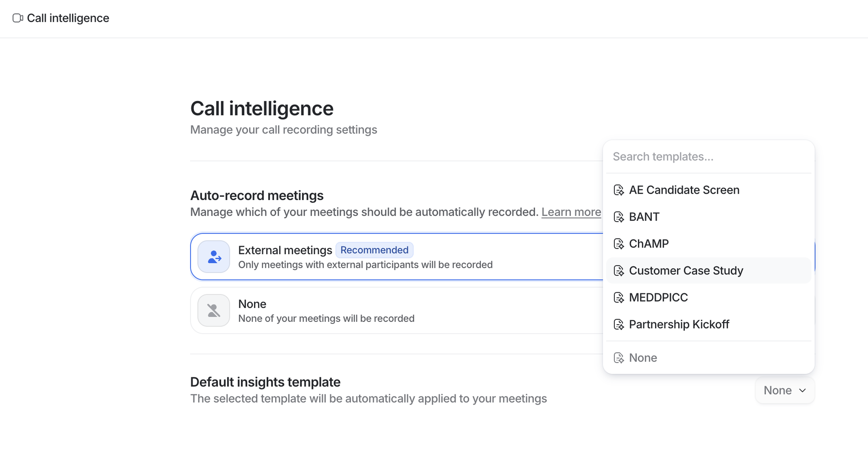Choose Customer Case Study from template list
This screenshot has height=466, width=868.
(686, 271)
